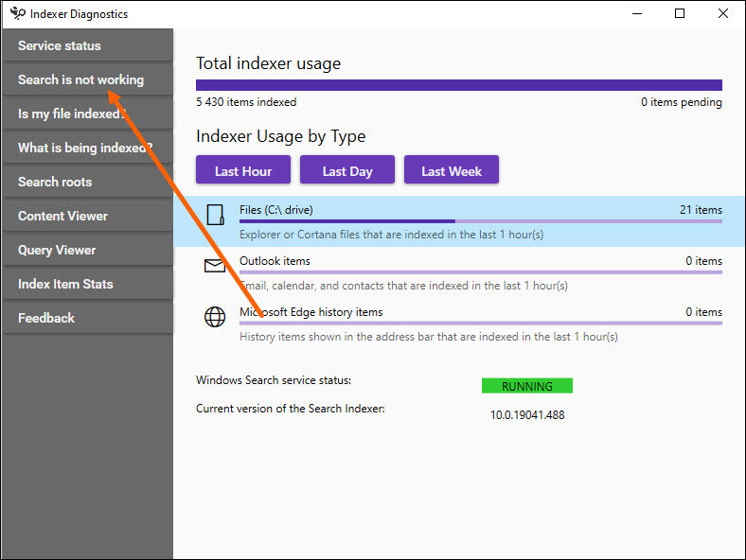The image size is (746, 560).
Task: Click the 0 items pending text
Action: coord(682,102)
